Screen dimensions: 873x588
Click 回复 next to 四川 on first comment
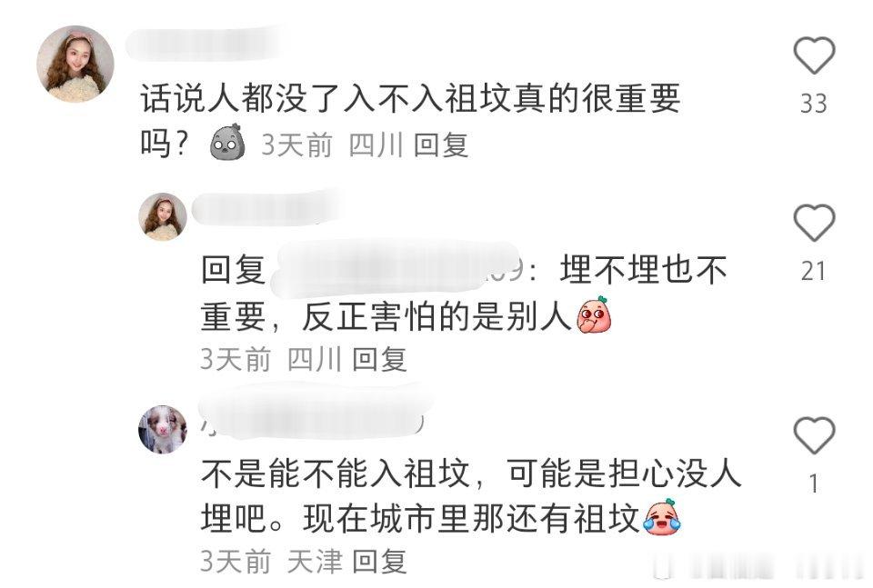coord(441,145)
